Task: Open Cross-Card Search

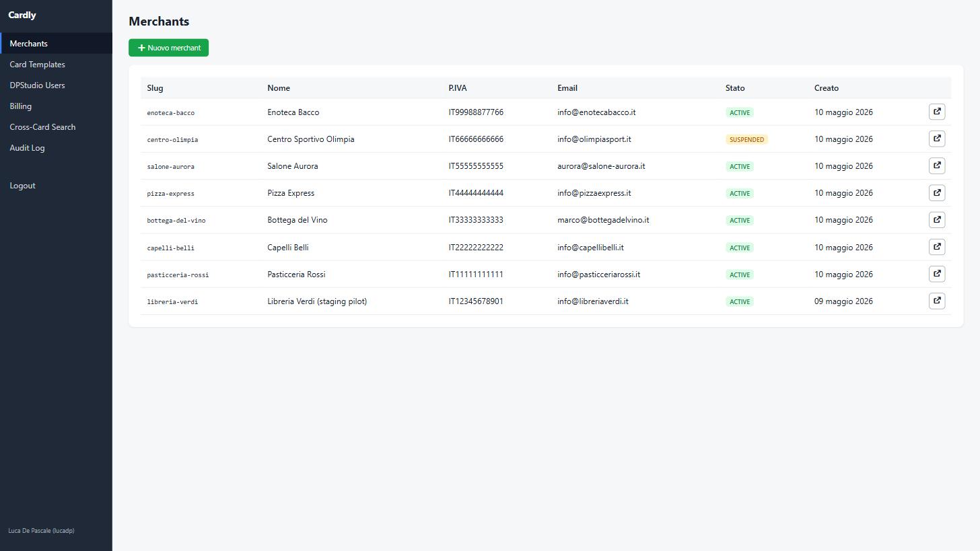Action: coord(56,127)
